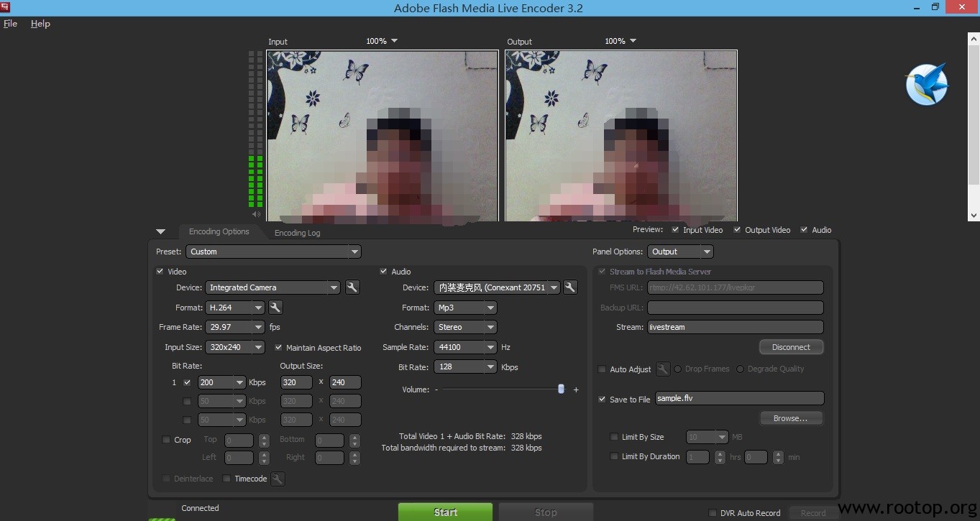Enable the Crop checkbox
Viewport: 980px width, 521px height.
pyautogui.click(x=166, y=440)
